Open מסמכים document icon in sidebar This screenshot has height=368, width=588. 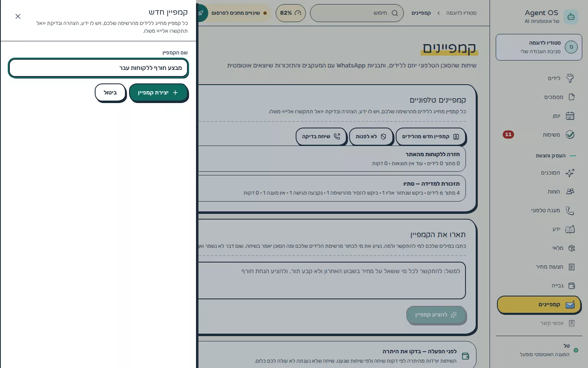[x=571, y=97]
